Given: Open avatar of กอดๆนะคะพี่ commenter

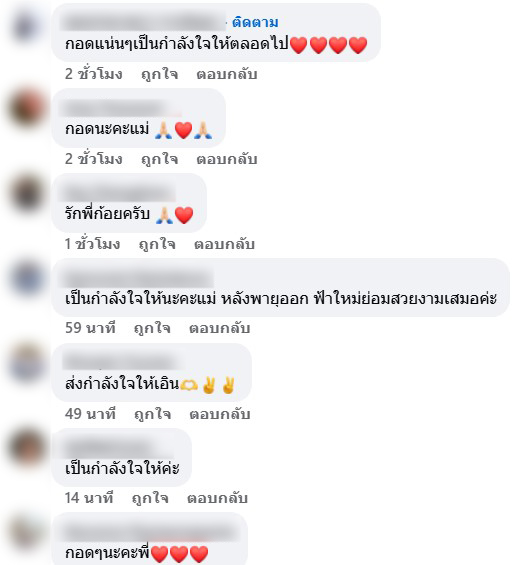Looking at the screenshot, I should point(27,533).
